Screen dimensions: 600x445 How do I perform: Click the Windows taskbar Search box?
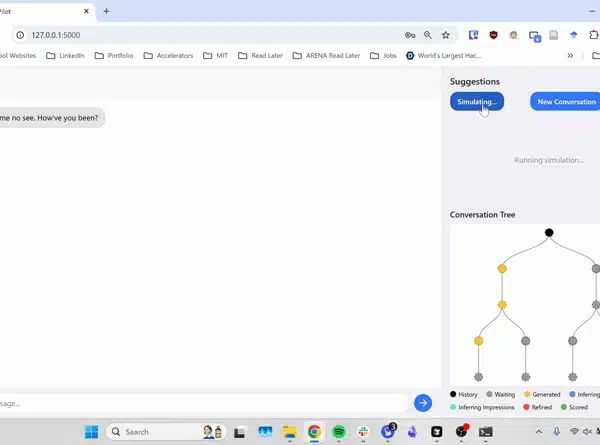pos(166,432)
